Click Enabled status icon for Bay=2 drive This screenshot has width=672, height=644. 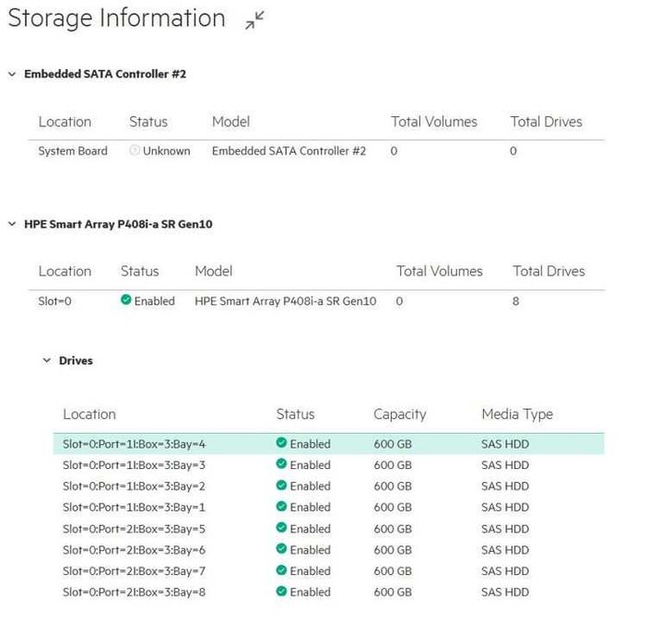click(x=281, y=485)
